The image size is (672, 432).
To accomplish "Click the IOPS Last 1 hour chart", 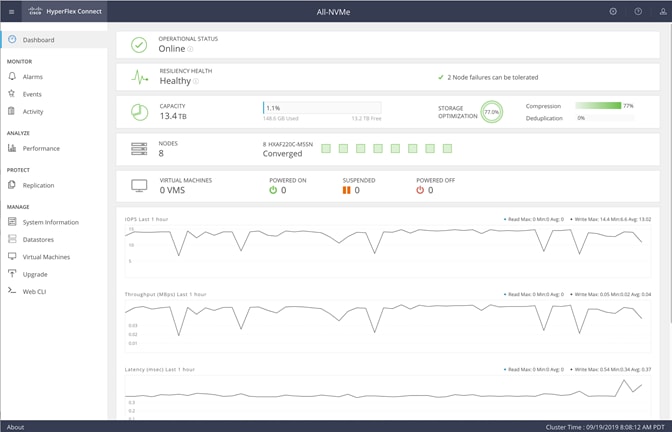I will [388, 252].
